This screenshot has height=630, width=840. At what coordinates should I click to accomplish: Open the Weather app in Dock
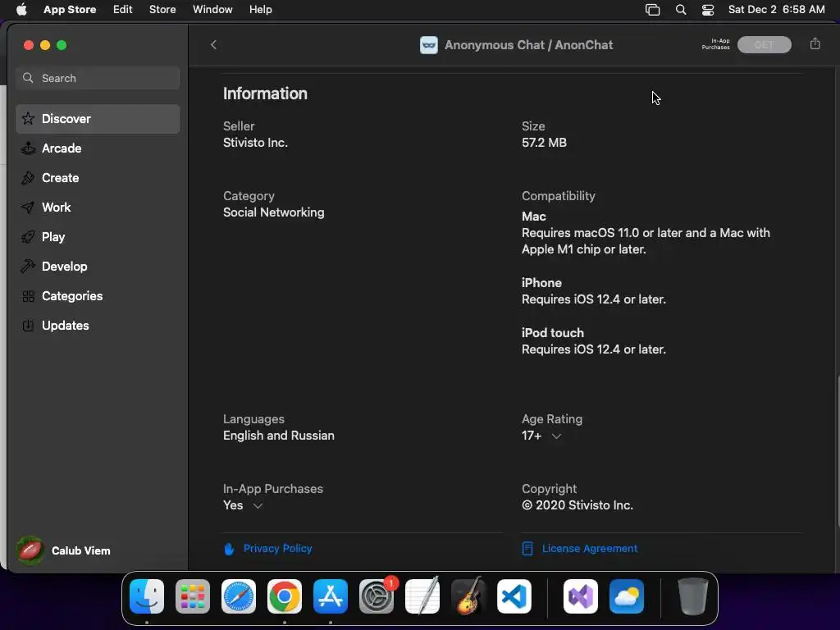point(627,596)
